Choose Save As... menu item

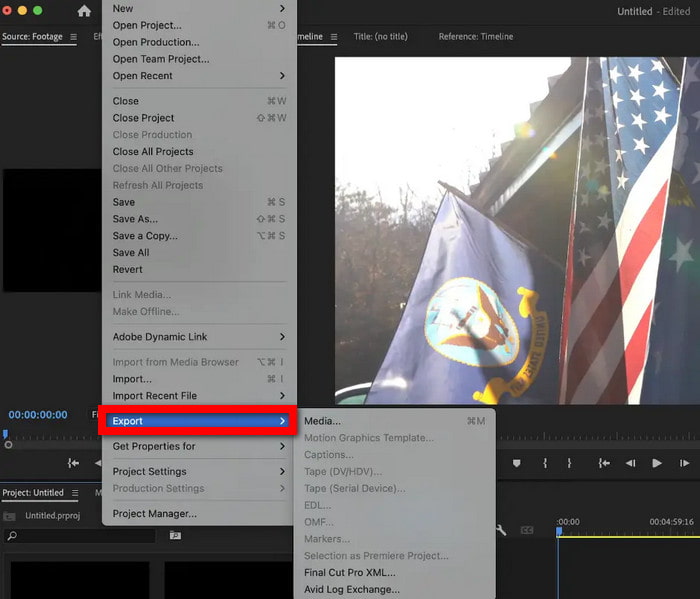click(199, 219)
